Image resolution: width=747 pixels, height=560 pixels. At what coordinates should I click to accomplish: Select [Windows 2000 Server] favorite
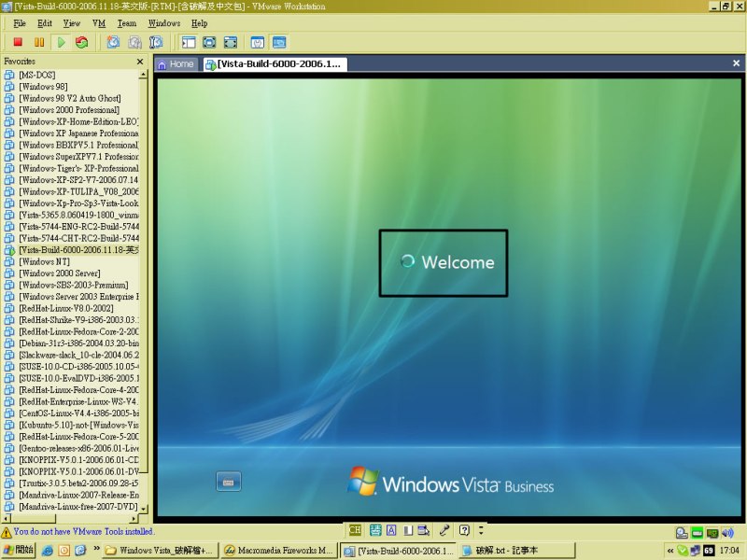(x=60, y=273)
